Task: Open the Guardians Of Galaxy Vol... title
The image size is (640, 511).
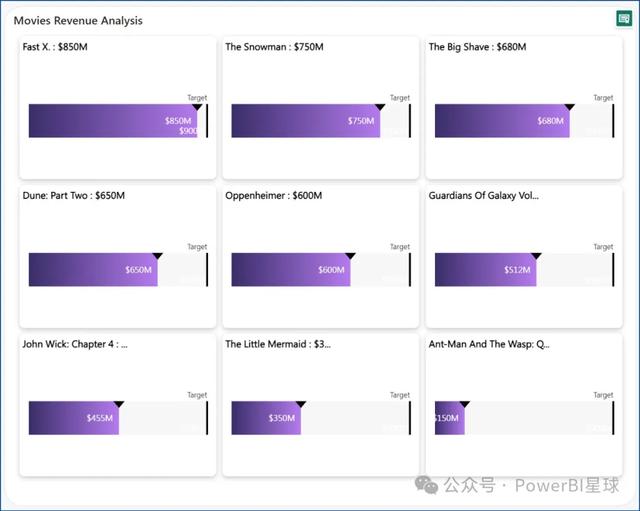Action: (x=484, y=196)
